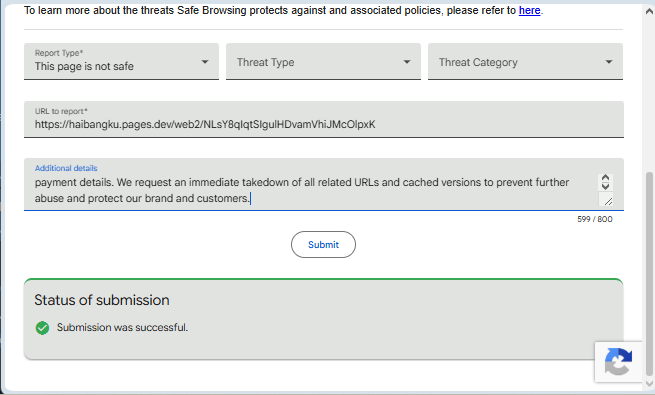Click the reCAPTCHA badge icon
655x395 pixels.
(x=618, y=362)
